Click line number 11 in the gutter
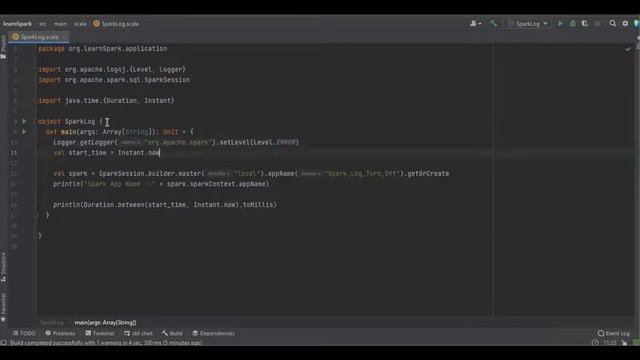The height and width of the screenshot is (360, 640). (x=14, y=153)
